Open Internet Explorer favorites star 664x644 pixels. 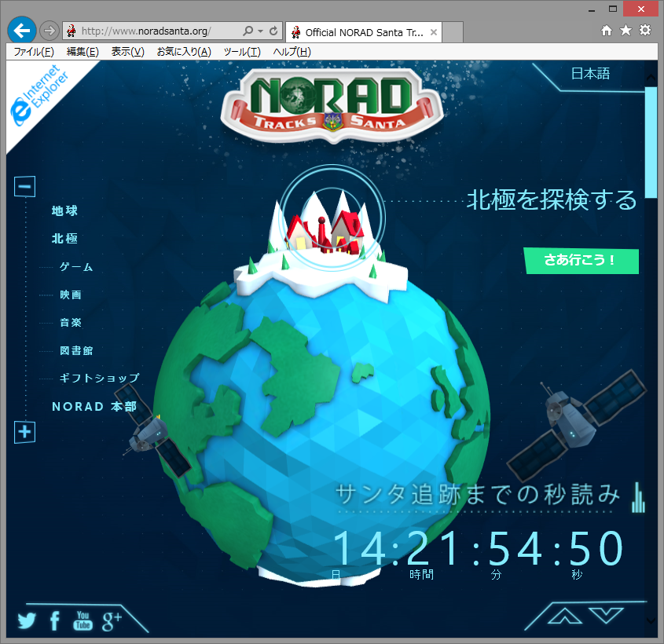pyautogui.click(x=625, y=29)
